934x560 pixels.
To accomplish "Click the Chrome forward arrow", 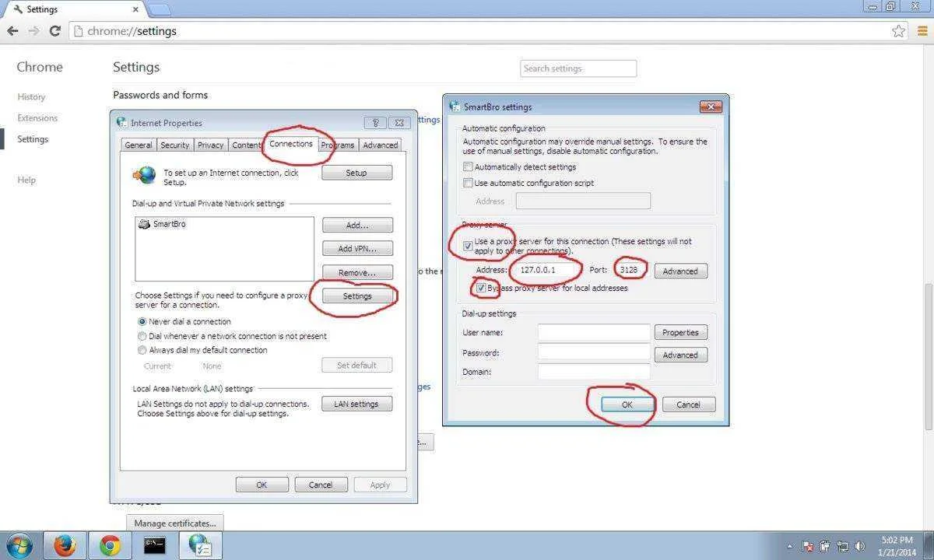I will pyautogui.click(x=33, y=31).
